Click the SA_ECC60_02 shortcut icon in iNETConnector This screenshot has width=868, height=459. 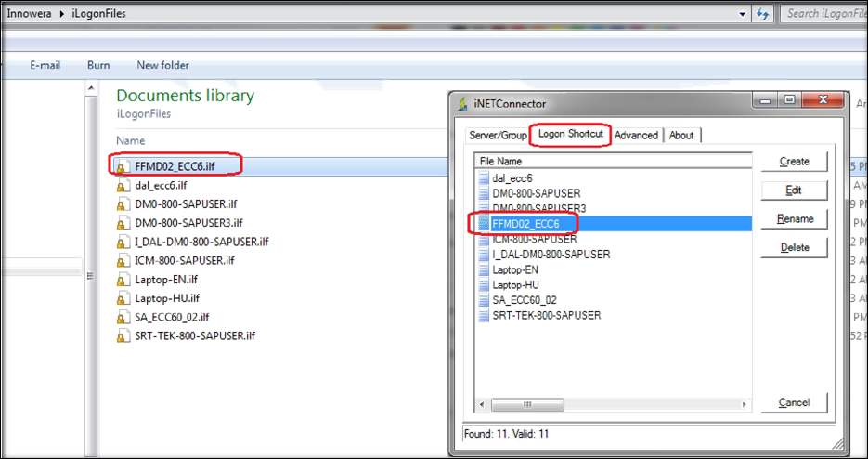(x=483, y=300)
